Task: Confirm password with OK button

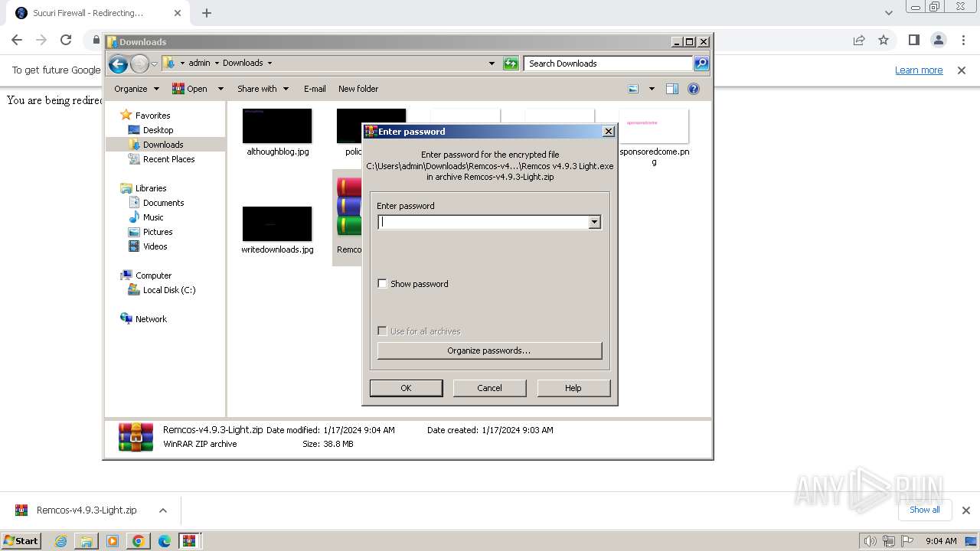Action: [406, 388]
